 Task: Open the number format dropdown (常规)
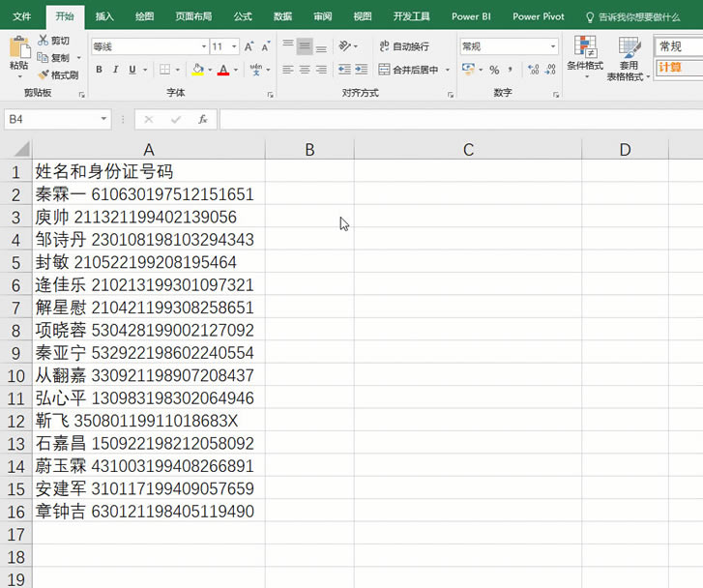click(553, 46)
